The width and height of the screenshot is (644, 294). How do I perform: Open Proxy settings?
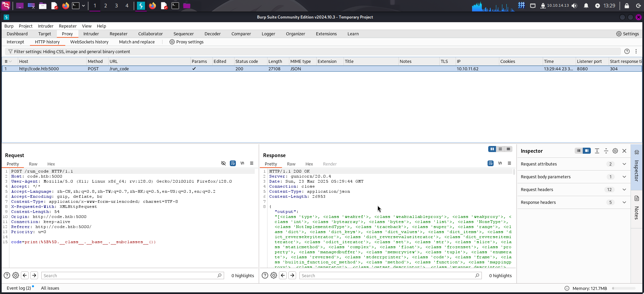186,42
